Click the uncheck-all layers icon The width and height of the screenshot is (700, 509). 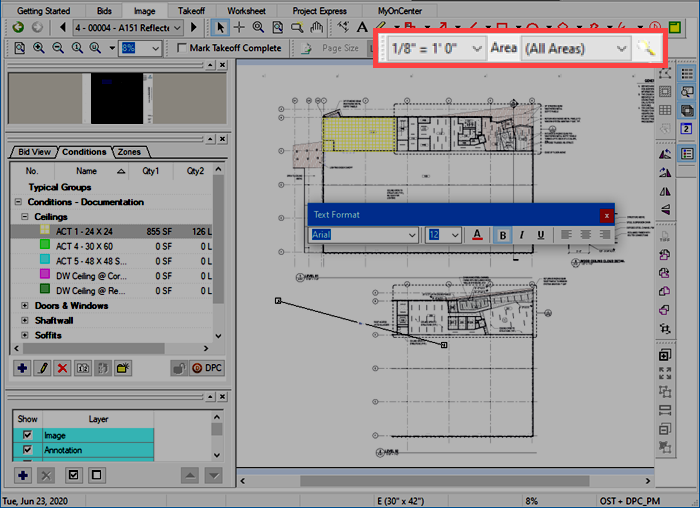96,475
